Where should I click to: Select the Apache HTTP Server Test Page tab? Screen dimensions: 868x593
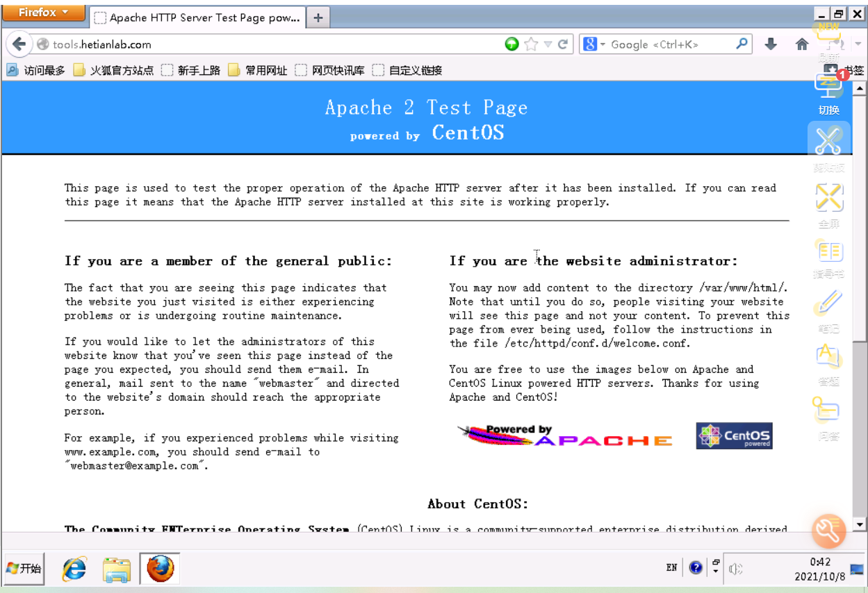click(198, 17)
